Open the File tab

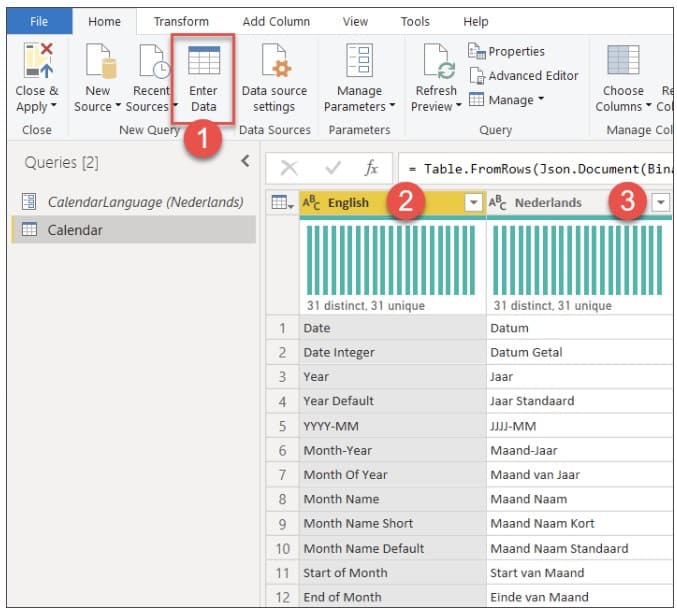pyautogui.click(x=39, y=21)
